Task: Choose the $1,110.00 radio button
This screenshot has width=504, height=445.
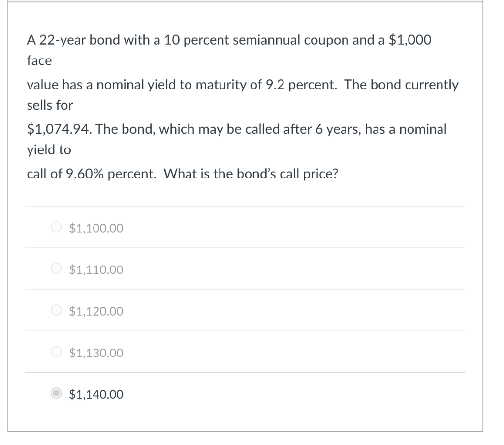Action: point(56,268)
